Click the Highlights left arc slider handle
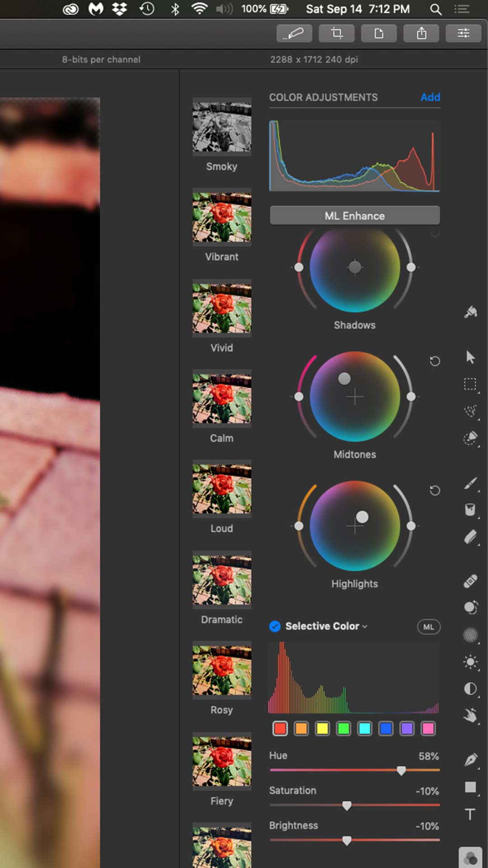488x868 pixels. pos(299,526)
